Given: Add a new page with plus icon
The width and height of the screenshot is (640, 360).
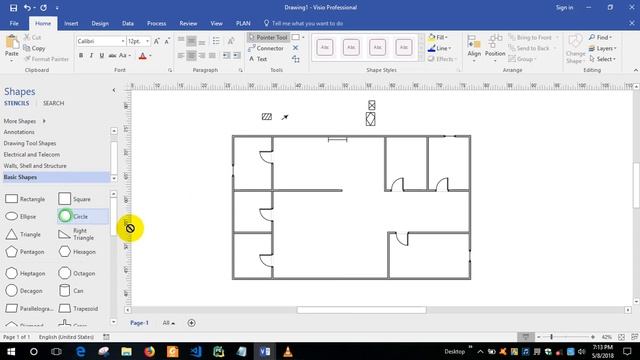Looking at the screenshot, I should coord(191,323).
